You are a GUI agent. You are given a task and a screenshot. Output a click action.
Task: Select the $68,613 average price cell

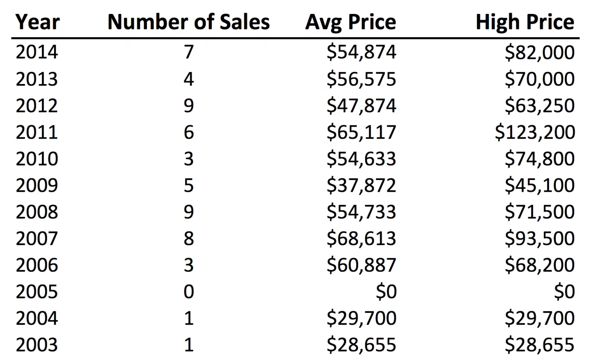click(x=361, y=238)
